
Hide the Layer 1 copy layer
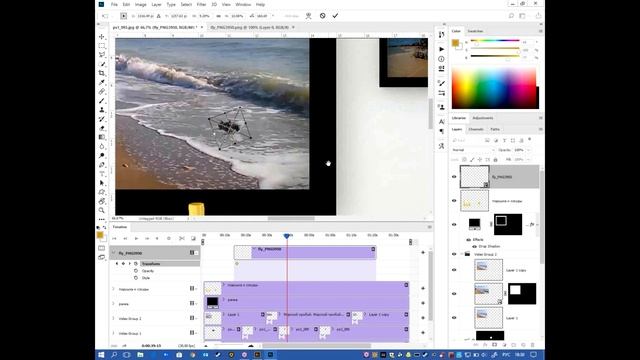click(x=454, y=270)
